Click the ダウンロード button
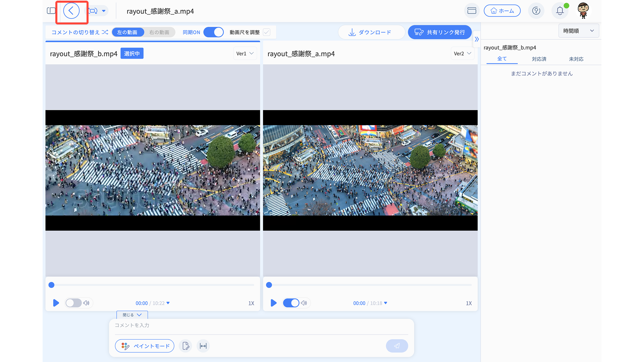This screenshot has width=644, height=362. tap(371, 32)
